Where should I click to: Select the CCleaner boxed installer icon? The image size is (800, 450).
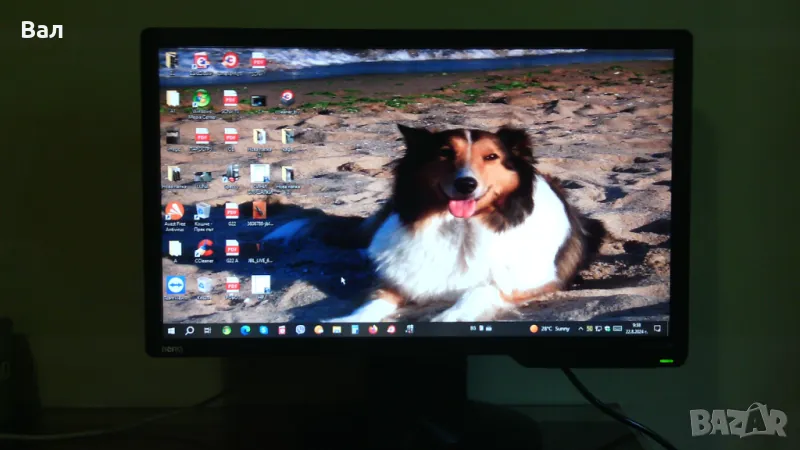[287, 101]
